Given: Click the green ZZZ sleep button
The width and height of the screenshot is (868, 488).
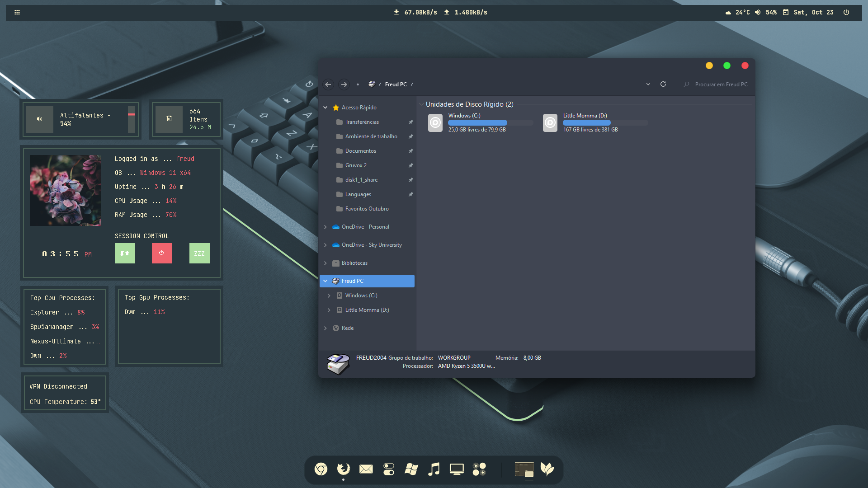Looking at the screenshot, I should (199, 253).
